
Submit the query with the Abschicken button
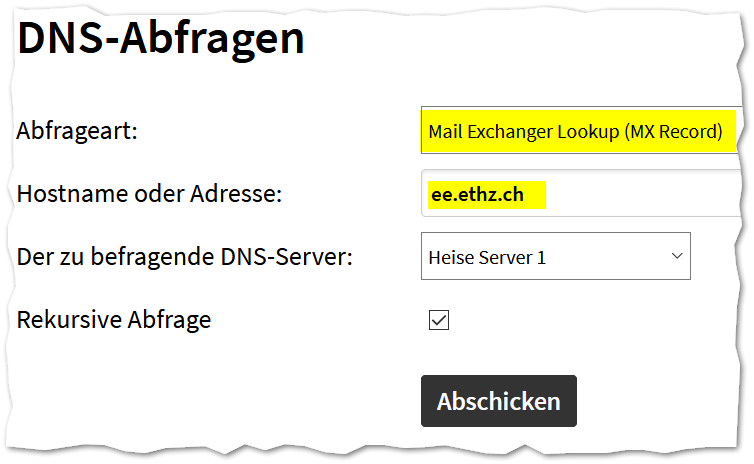coord(499,401)
